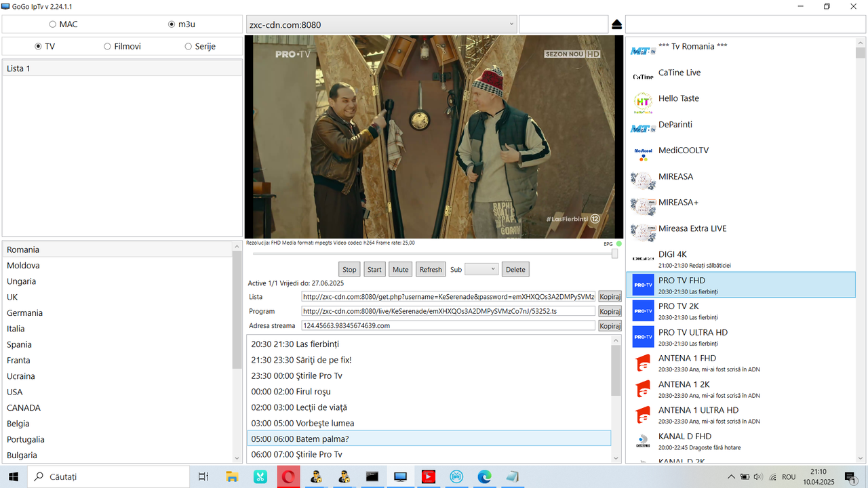The width and height of the screenshot is (868, 488).
Task: Click the Hello Taste channel logo
Action: (x=643, y=102)
